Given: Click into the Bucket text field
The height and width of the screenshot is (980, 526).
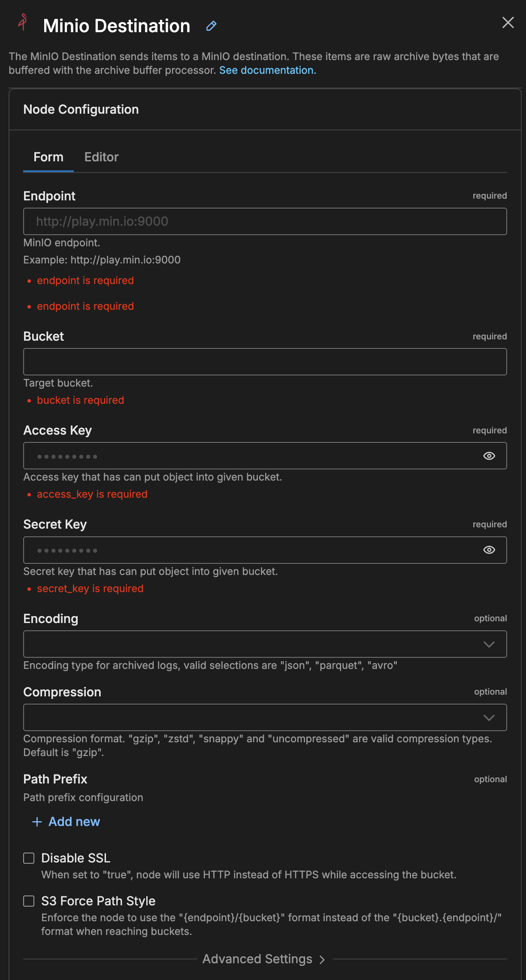Looking at the screenshot, I should pyautogui.click(x=265, y=362).
